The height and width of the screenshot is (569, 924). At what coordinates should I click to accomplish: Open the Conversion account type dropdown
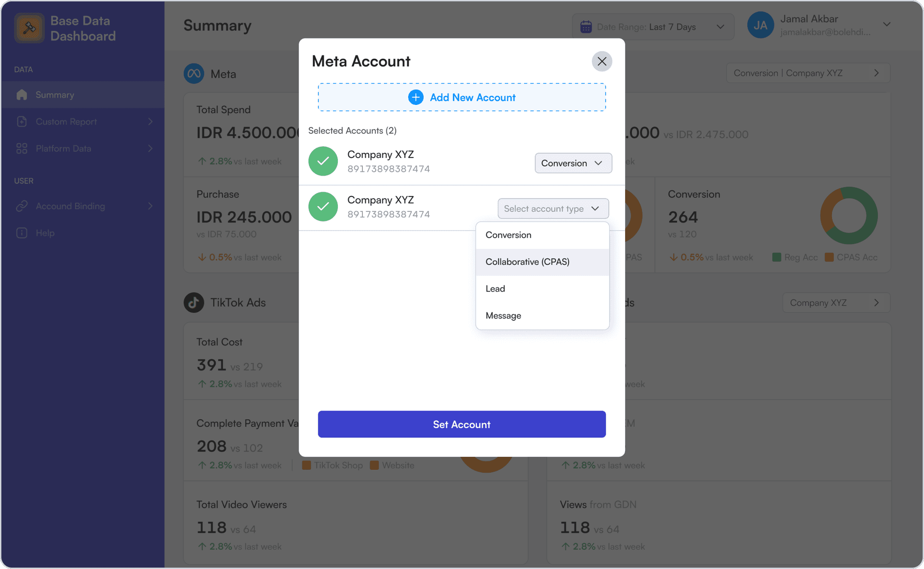pos(573,162)
